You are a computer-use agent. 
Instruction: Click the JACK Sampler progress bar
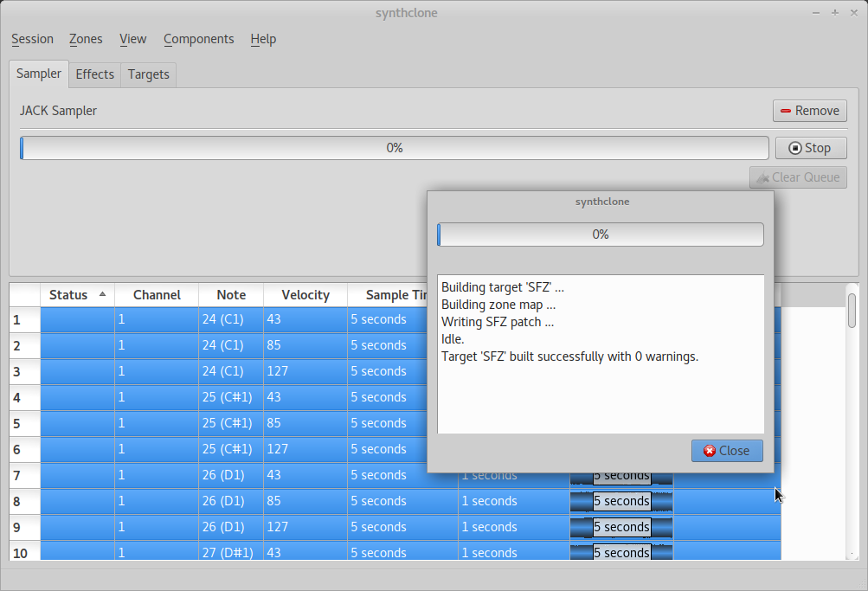[394, 148]
